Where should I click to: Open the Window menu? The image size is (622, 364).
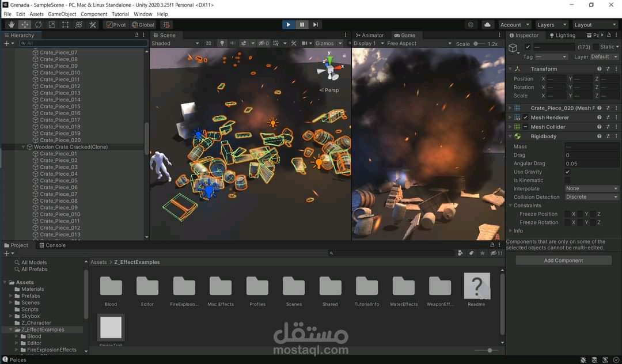(143, 14)
